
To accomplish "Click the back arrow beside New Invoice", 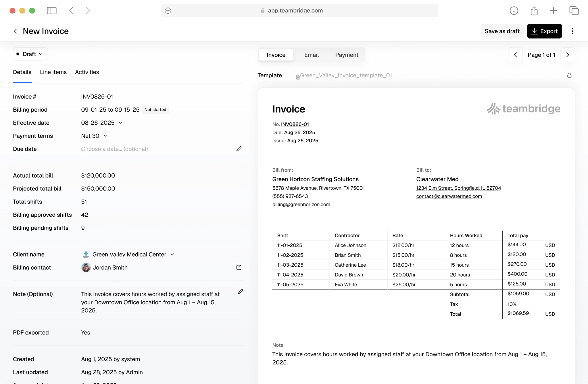I will (x=15, y=31).
